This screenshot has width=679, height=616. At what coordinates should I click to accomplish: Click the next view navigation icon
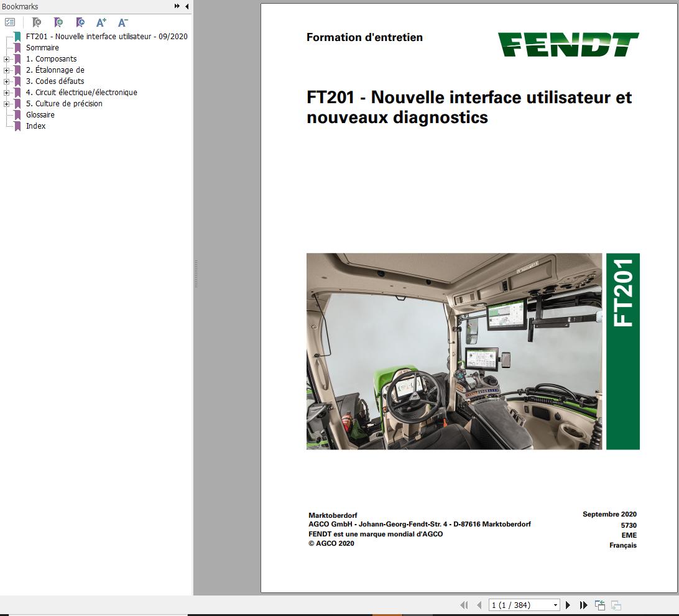pyautogui.click(x=616, y=605)
